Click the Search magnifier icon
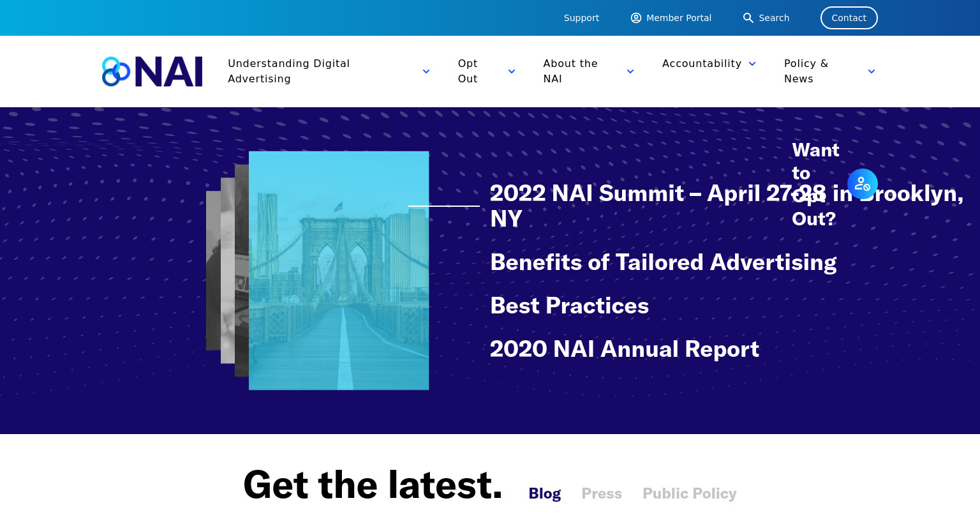Screen dimensions: 980x526 [x=748, y=18]
